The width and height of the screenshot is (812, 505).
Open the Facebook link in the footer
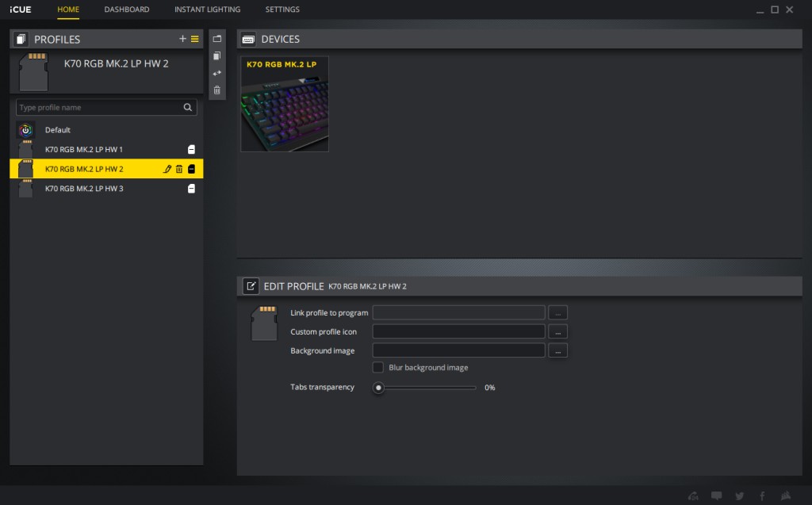[762, 496]
